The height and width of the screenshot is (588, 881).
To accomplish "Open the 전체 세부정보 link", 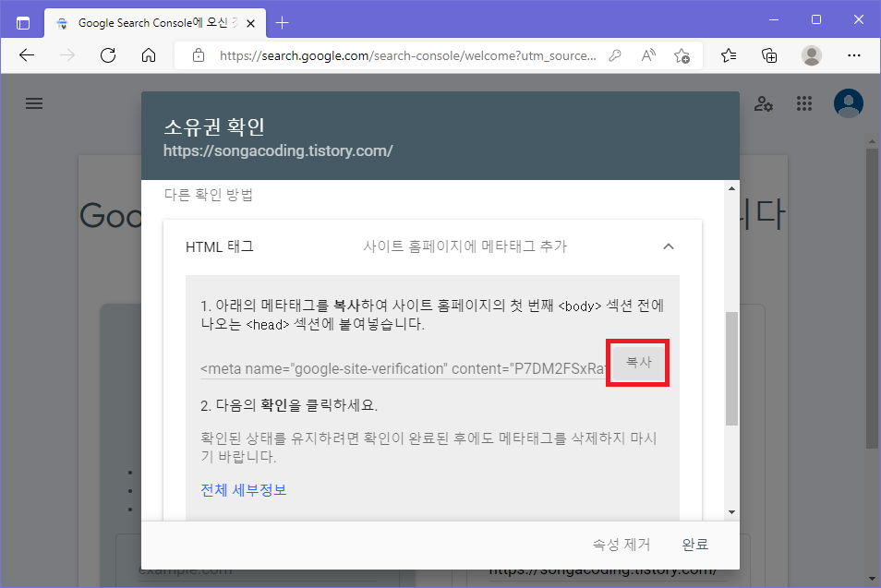I will tap(243, 490).
